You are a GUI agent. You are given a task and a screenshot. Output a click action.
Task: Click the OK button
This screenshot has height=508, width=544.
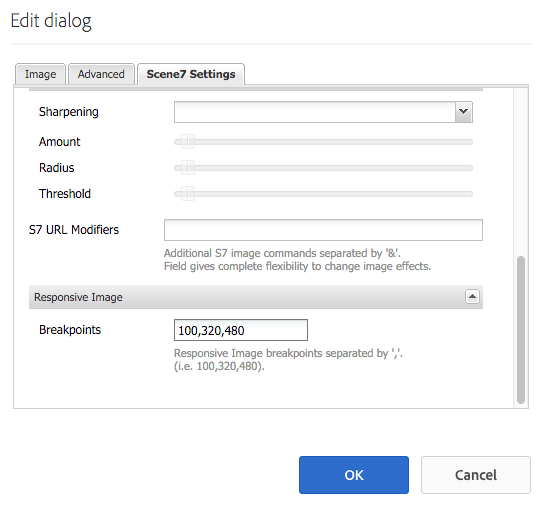(354, 475)
